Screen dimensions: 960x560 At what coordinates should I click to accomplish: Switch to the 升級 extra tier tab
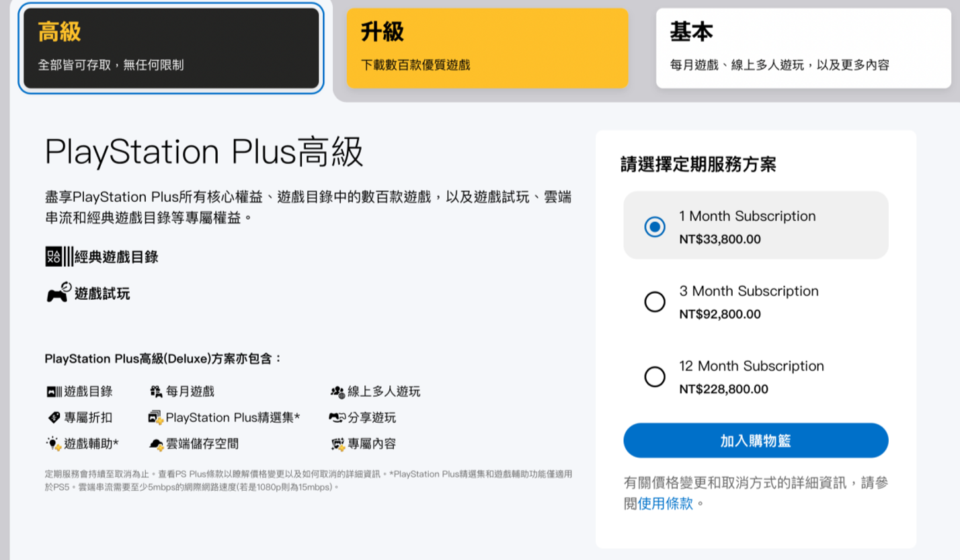pos(487,48)
